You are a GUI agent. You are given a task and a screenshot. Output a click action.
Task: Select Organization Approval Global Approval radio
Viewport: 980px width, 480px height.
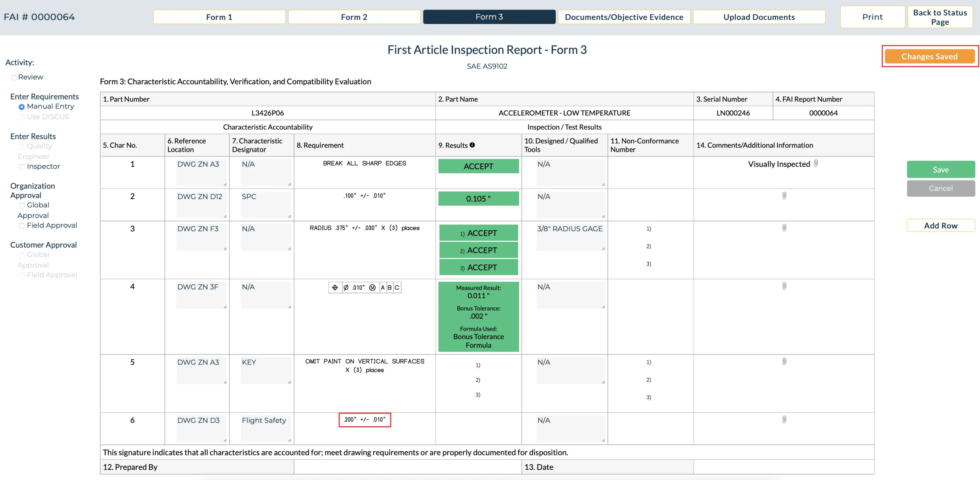(x=21, y=205)
